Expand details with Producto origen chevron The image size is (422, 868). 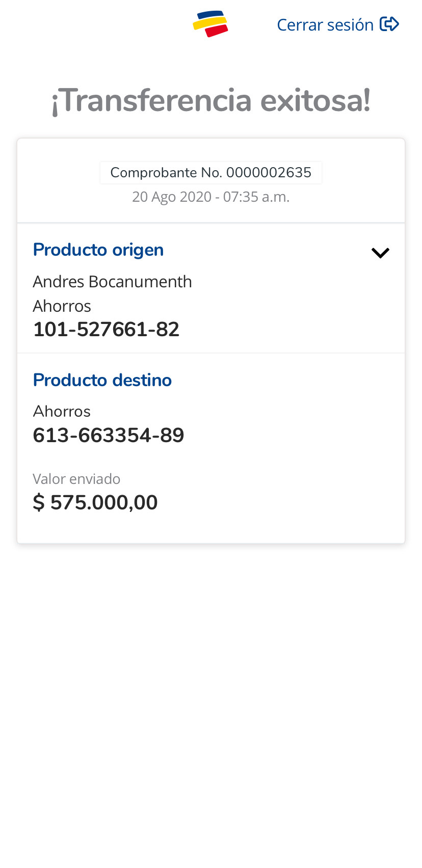point(380,253)
